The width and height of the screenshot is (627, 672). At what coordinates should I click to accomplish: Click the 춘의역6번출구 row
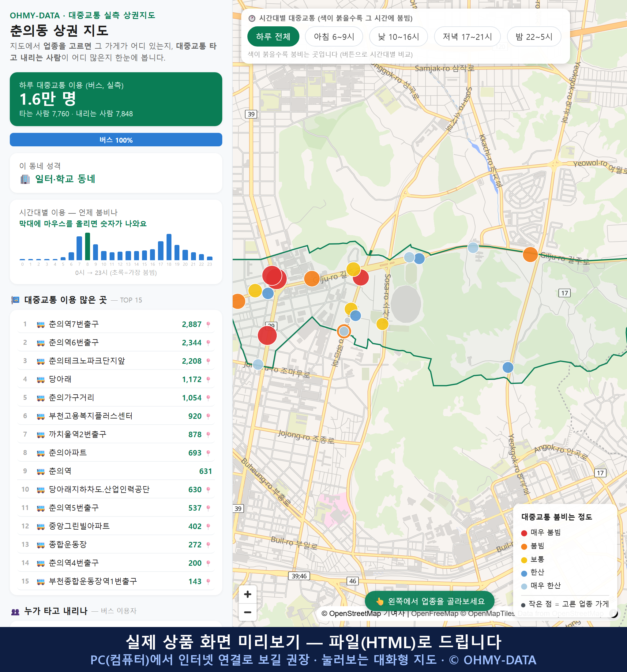116,342
